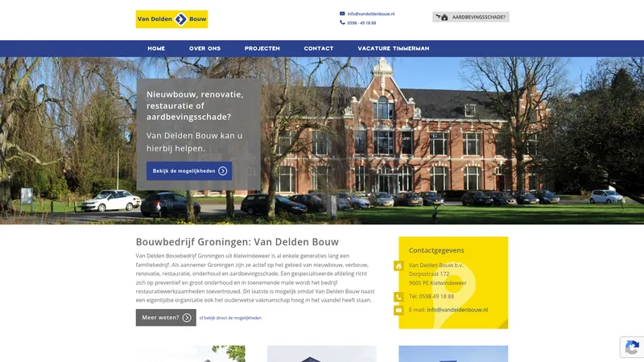Viewport: 644px width, 362px height.
Task: Click the phone icon beside 0598 - 49 18 88
Action: pyautogui.click(x=342, y=23)
